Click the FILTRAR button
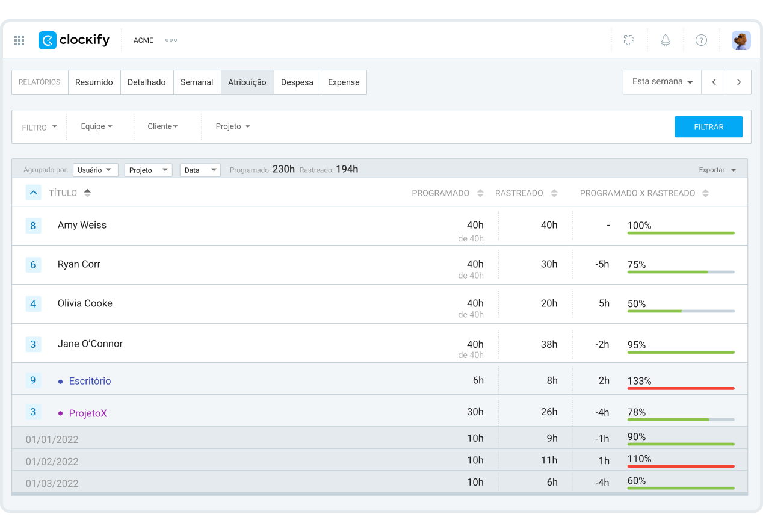763x532 pixels. (x=708, y=127)
